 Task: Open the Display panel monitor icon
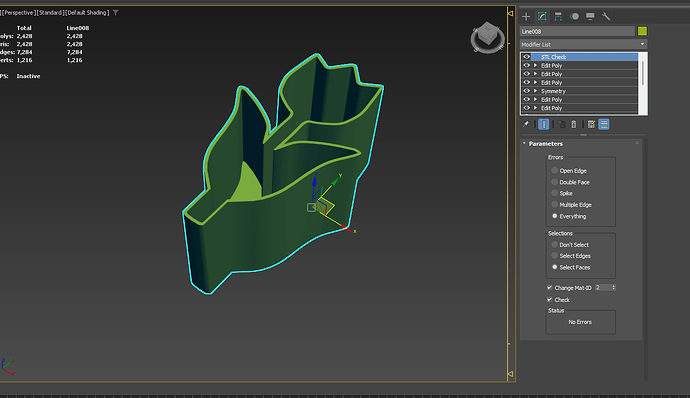pos(590,17)
